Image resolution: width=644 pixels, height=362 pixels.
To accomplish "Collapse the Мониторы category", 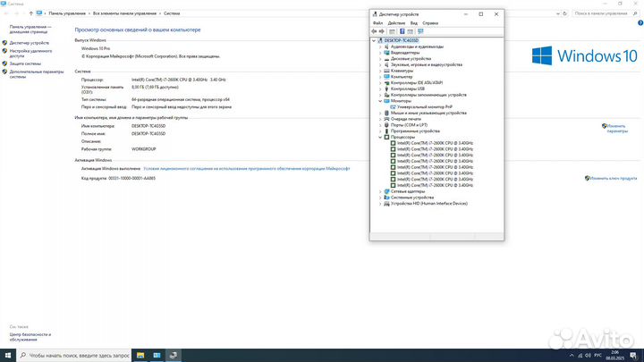I will (379, 100).
